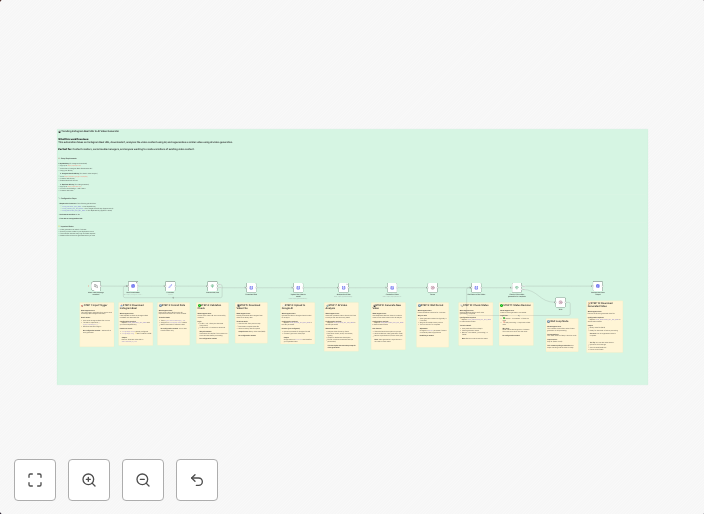
Task: Click the fifth node in the workflow
Action: coord(251,288)
